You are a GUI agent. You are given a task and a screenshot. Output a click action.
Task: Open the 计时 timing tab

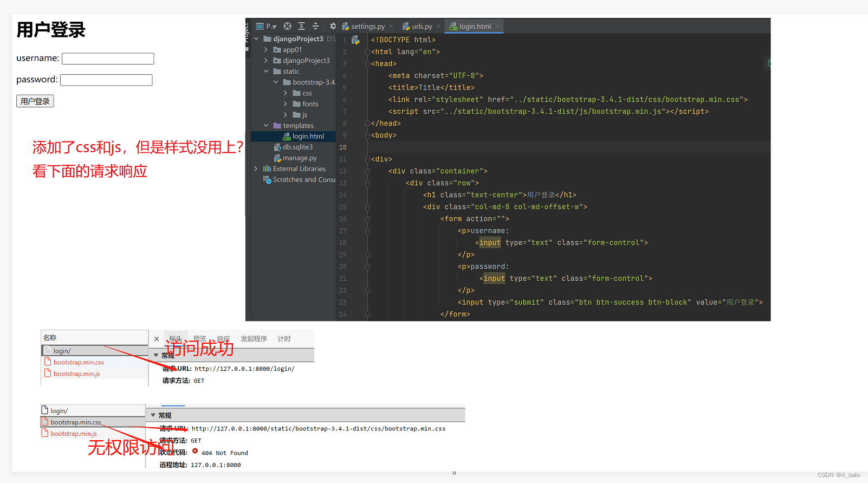284,339
